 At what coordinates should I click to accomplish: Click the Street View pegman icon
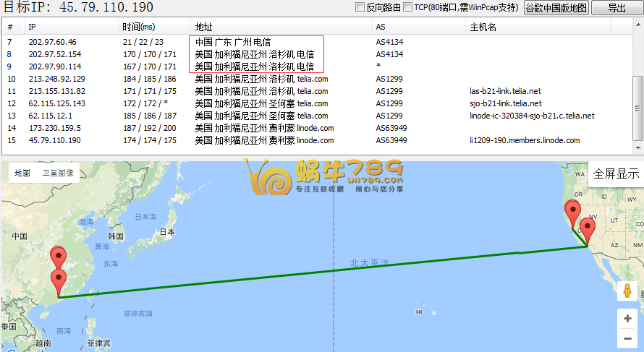coord(627,291)
